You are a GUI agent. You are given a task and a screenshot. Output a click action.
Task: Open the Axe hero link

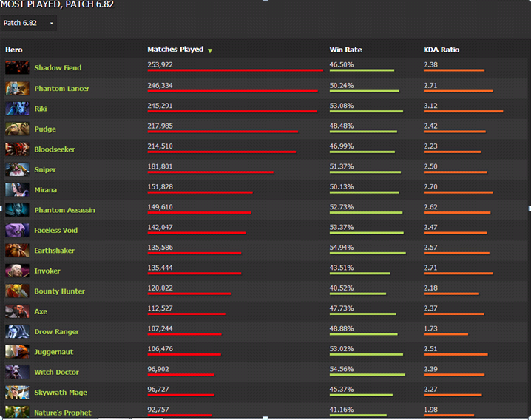point(41,311)
